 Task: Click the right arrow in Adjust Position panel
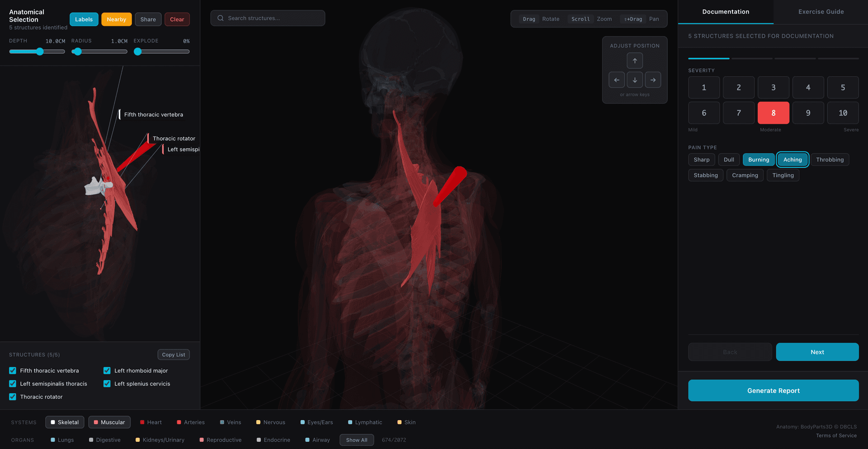point(653,80)
